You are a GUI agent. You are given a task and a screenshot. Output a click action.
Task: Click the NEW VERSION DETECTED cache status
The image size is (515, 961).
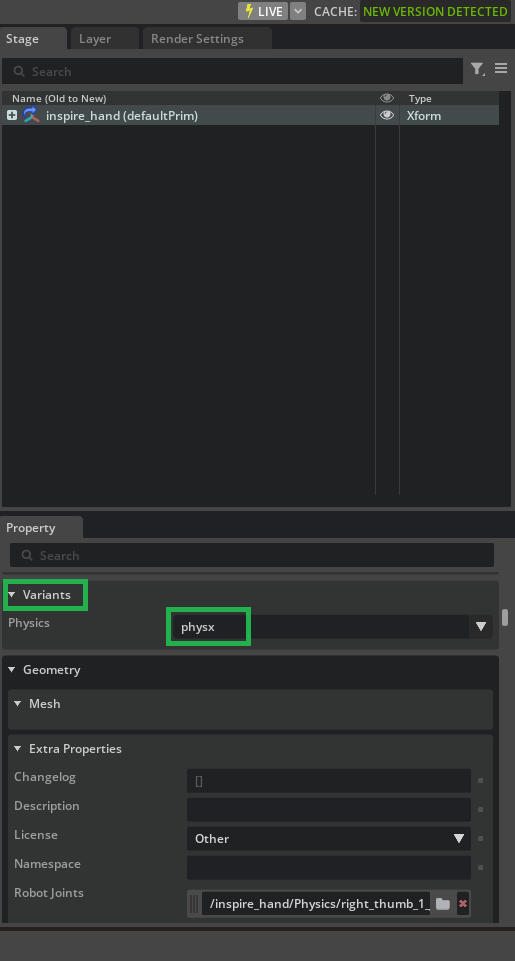coord(435,11)
